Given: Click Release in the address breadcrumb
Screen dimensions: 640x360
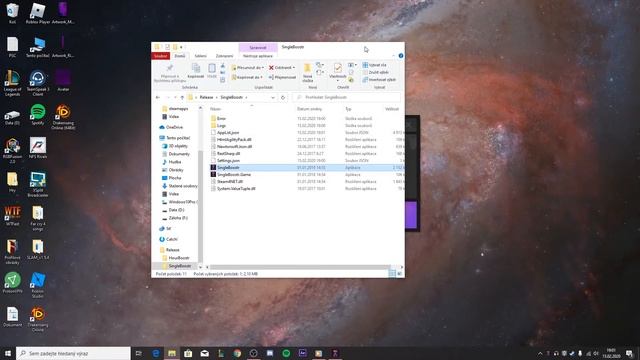Looking at the screenshot, I should 206,98.
